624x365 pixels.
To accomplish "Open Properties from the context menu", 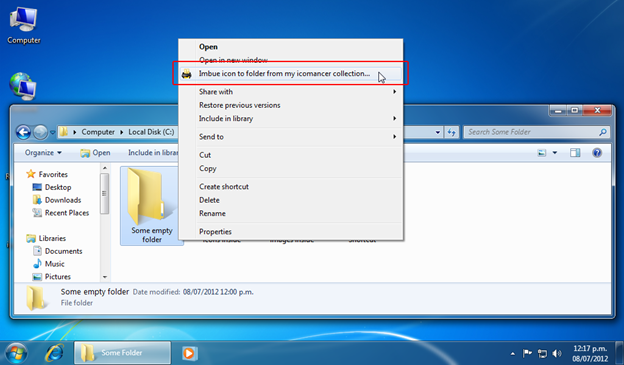I will tap(290, 231).
